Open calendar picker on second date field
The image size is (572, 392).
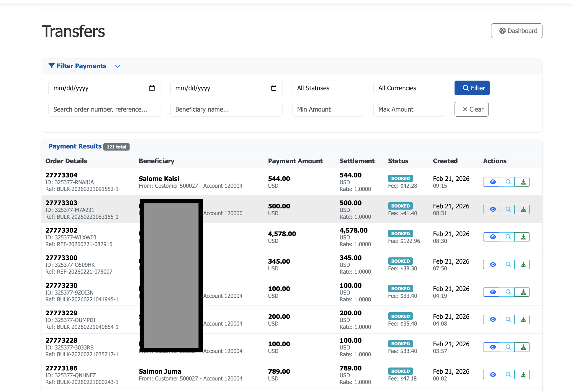[274, 88]
